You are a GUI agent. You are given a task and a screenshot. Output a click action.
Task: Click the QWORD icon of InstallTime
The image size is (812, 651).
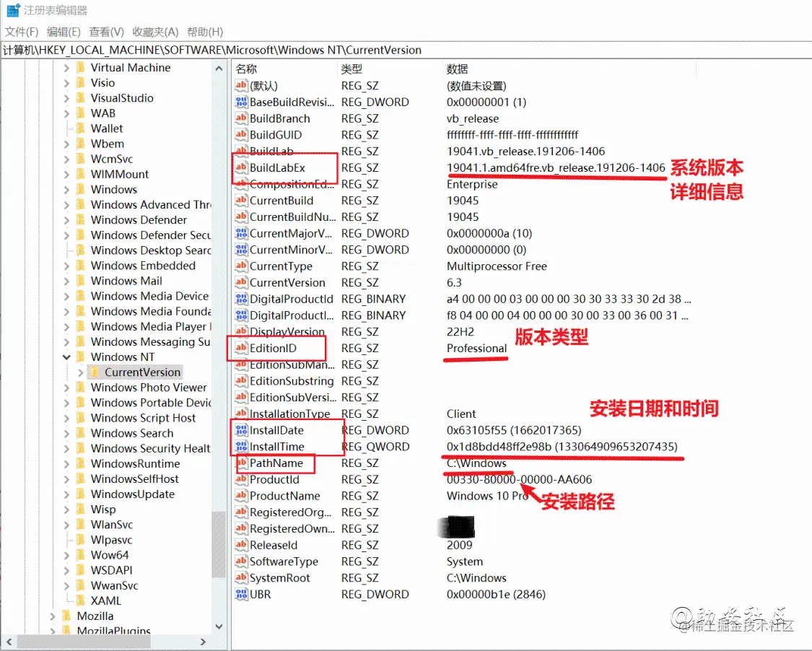241,447
